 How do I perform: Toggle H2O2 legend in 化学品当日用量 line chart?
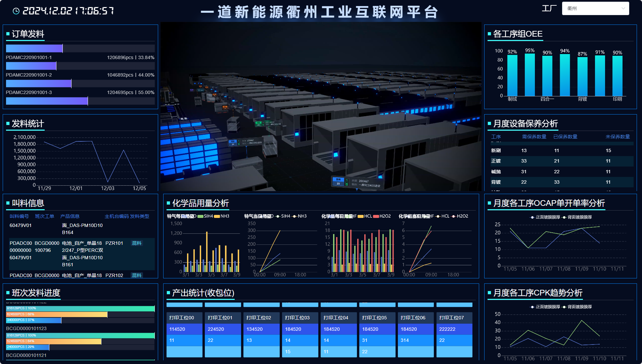[459, 216]
